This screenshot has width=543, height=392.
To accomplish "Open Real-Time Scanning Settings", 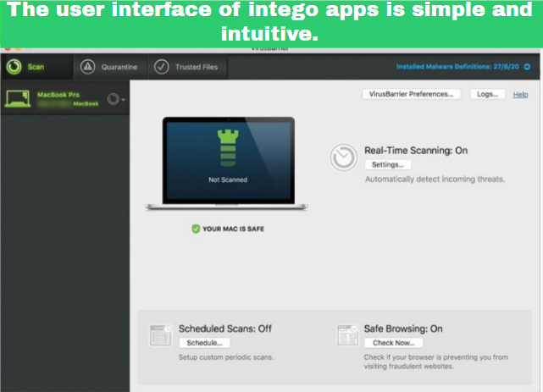I will pyautogui.click(x=388, y=164).
